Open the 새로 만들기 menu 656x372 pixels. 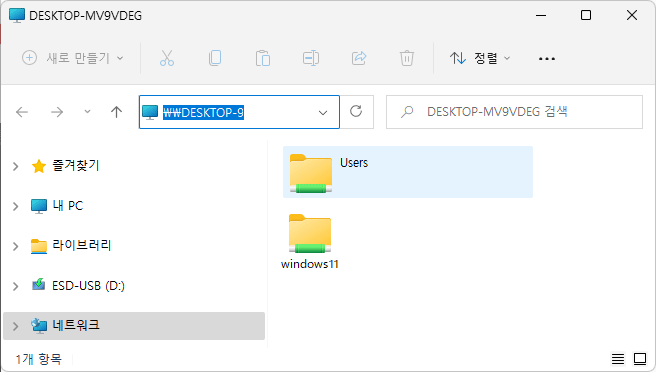72,58
